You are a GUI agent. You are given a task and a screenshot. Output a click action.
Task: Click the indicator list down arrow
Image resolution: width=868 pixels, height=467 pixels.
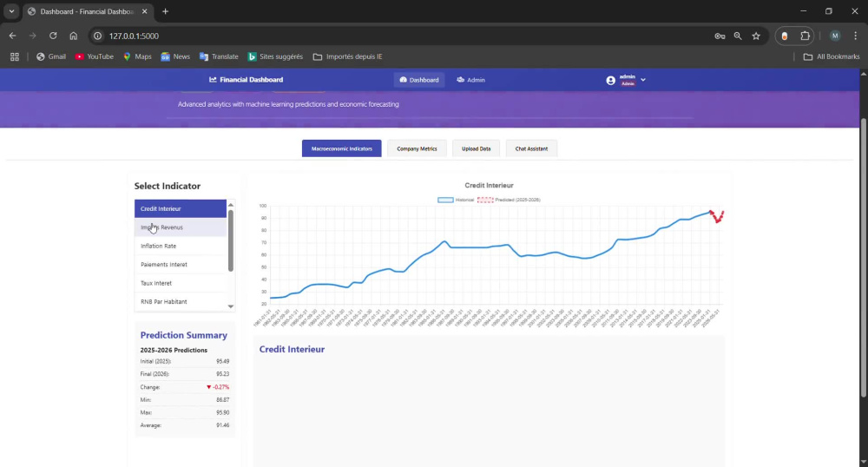[231, 306]
